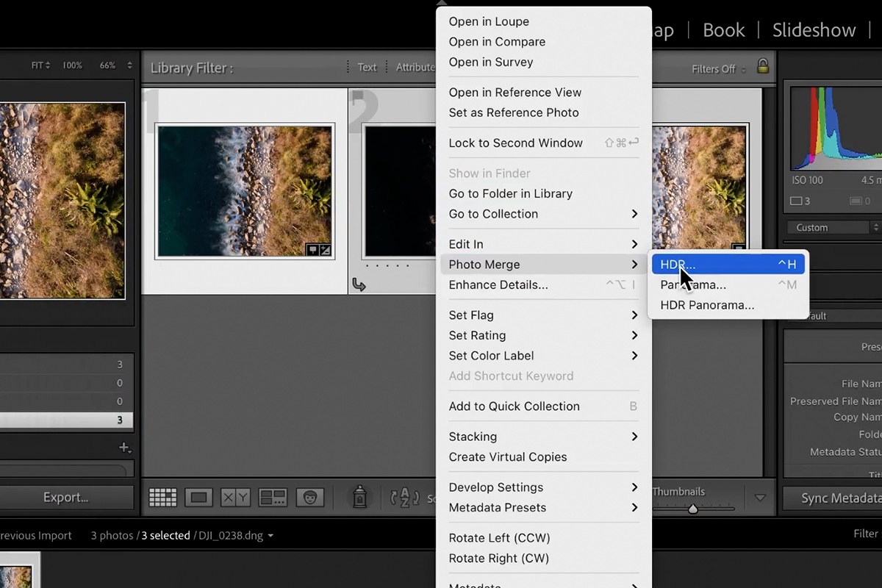Select Add to Quick Collection
The width and height of the screenshot is (882, 588).
coord(544,406)
